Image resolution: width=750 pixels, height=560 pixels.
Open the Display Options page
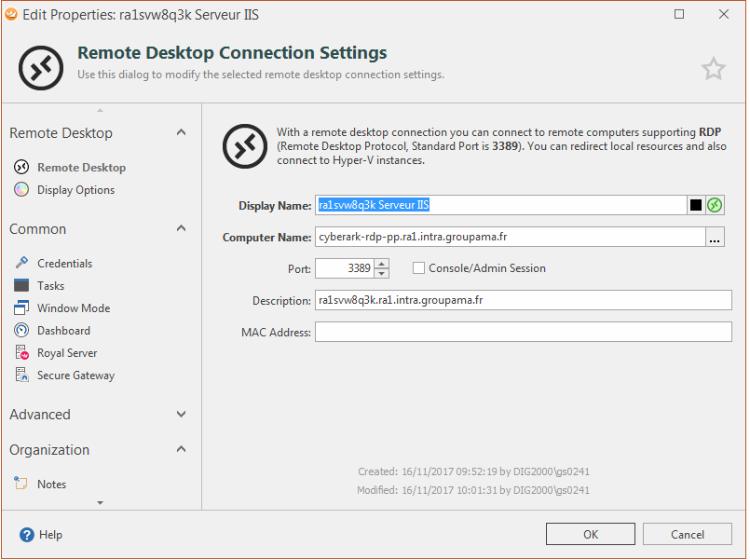click(x=75, y=190)
